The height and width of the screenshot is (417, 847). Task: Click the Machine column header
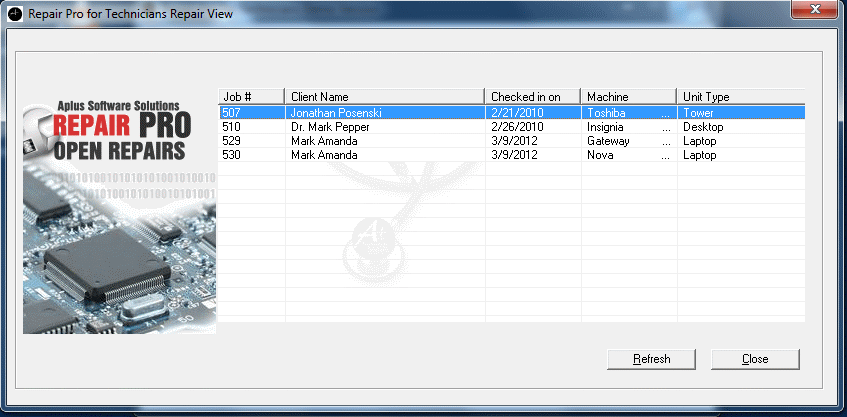click(x=629, y=97)
